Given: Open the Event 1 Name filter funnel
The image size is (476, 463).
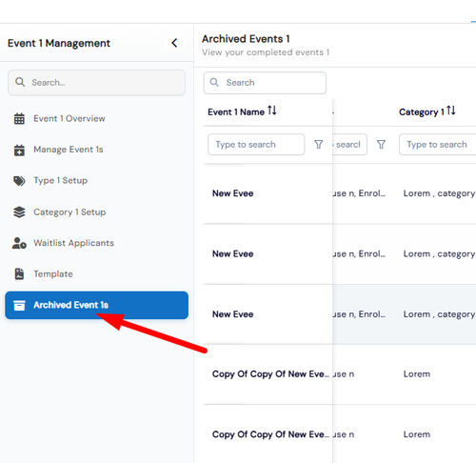Looking at the screenshot, I should (319, 145).
